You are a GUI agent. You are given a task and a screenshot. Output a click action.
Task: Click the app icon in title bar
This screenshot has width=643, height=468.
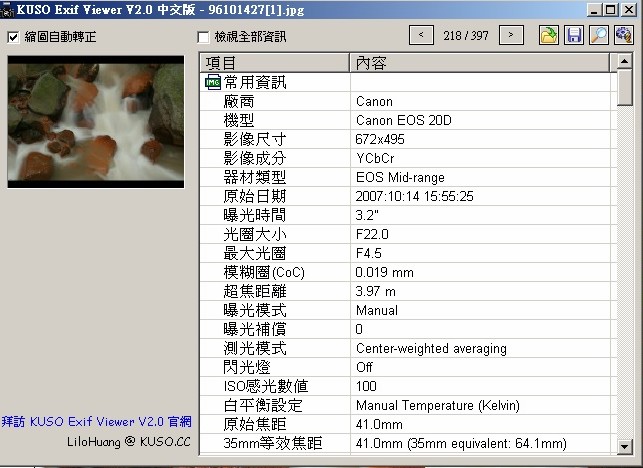(x=7, y=10)
